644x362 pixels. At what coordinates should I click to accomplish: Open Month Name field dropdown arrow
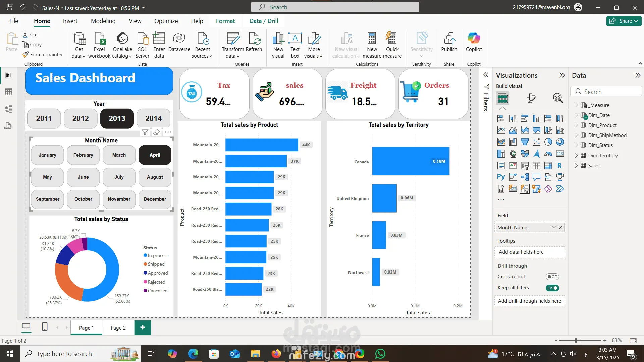pyautogui.click(x=554, y=227)
